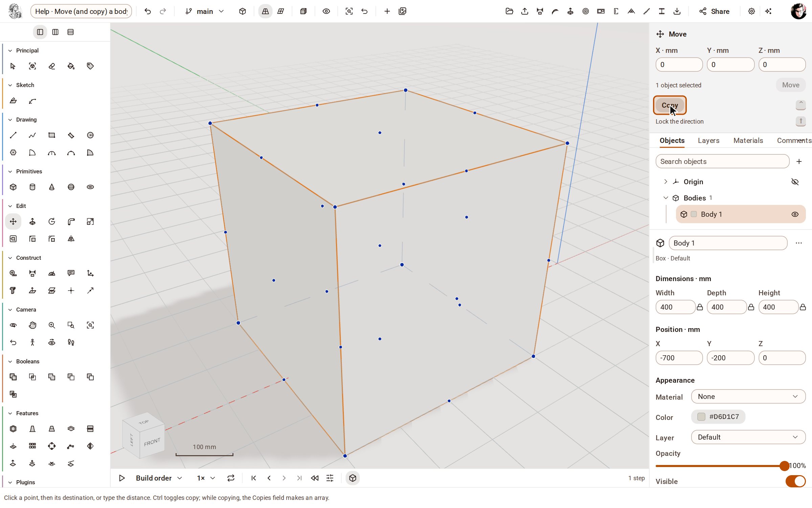Activate the Pan hand camera tool

32,325
